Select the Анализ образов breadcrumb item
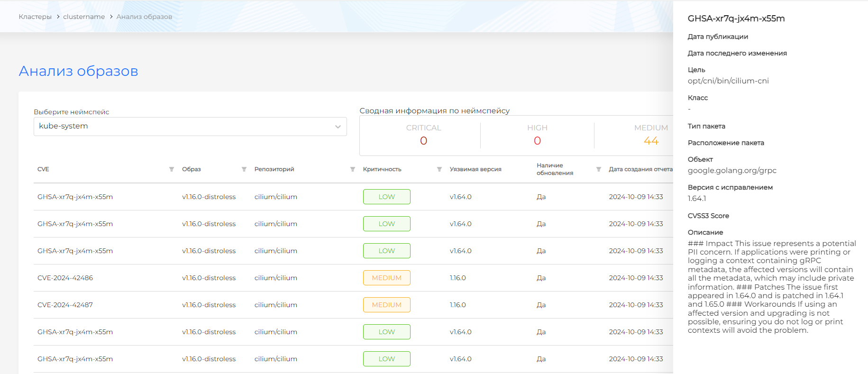This screenshot has width=868, height=374. 144,17
